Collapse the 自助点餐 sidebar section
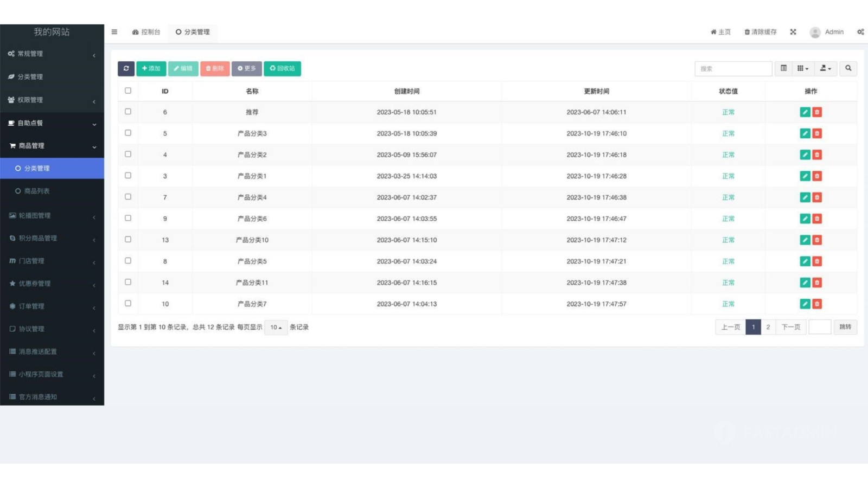Viewport: 868px width, 488px height. [52, 123]
